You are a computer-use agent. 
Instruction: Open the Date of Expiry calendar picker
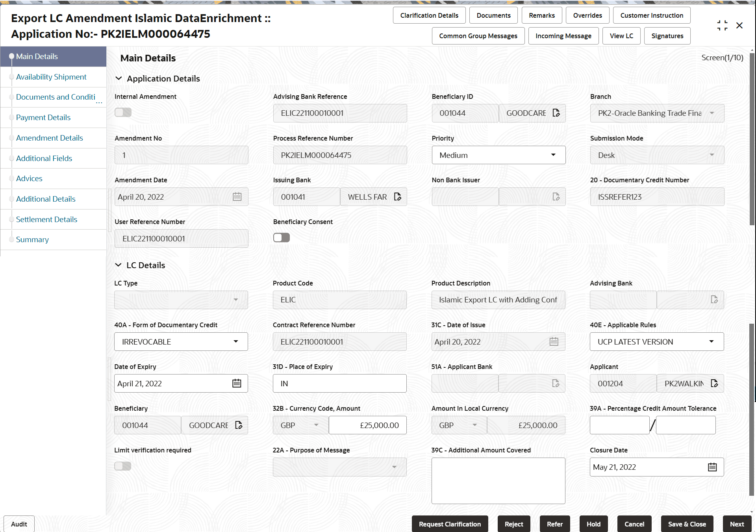[237, 383]
